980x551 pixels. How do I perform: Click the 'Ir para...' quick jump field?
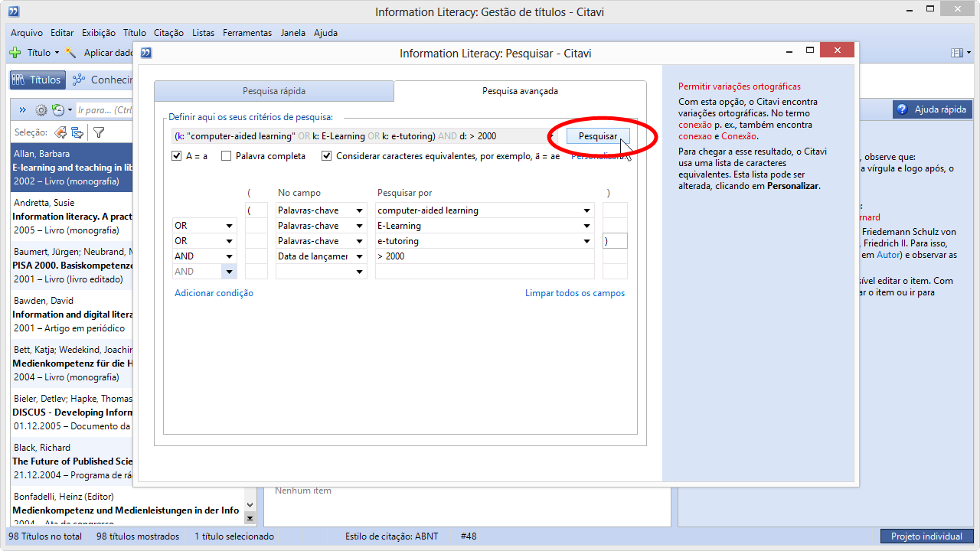105,110
